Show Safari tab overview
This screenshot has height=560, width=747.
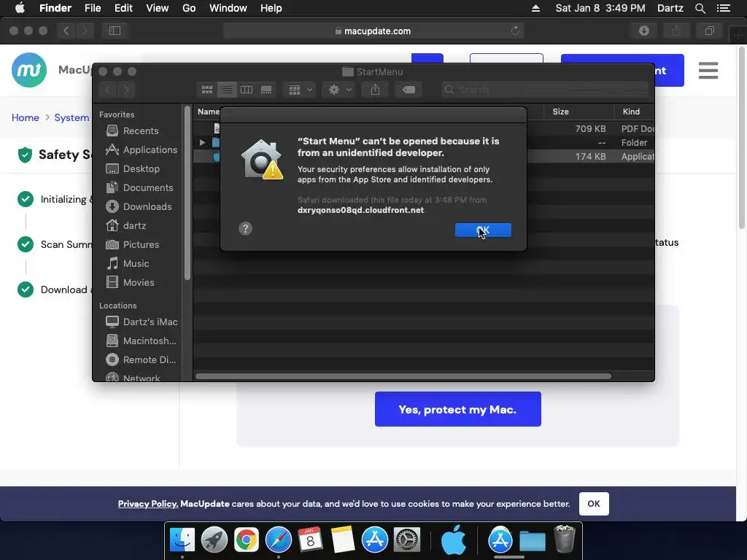pos(709,31)
